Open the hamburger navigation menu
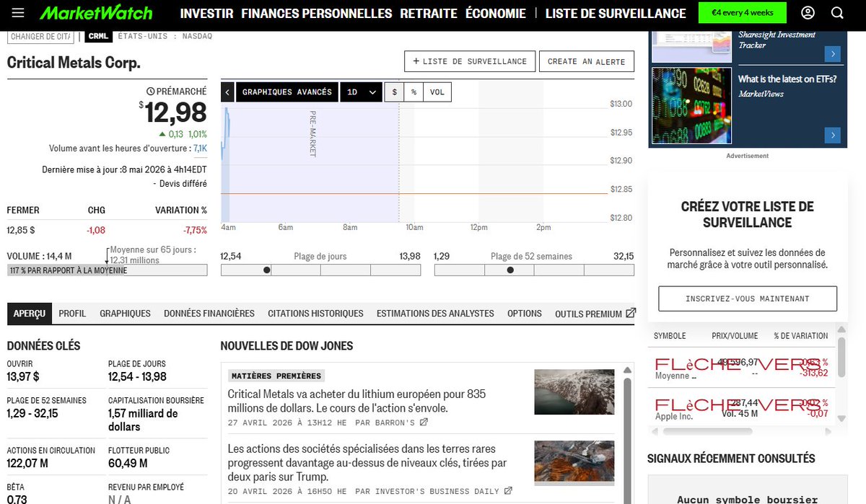Screen dimensions: 866x504 (18, 13)
